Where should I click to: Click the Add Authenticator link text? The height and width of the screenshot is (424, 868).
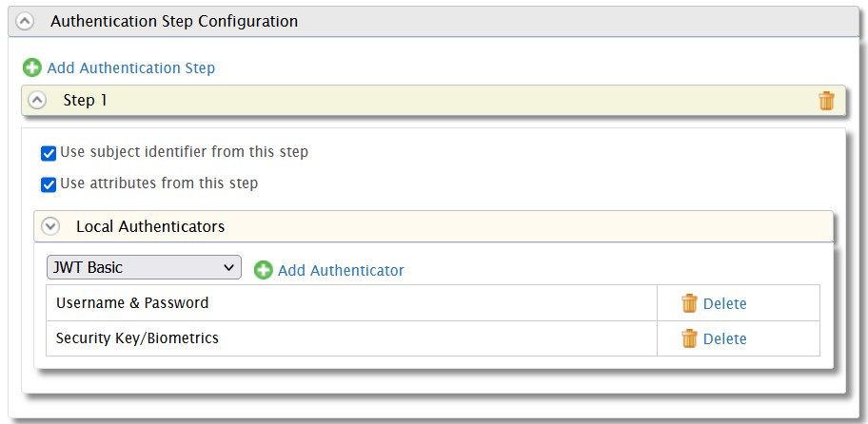pyautogui.click(x=341, y=270)
